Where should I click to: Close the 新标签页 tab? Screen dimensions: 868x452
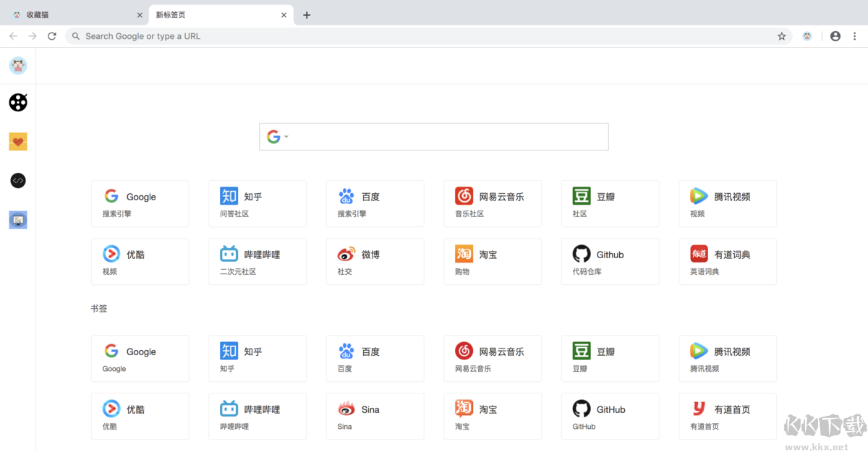pyautogui.click(x=284, y=14)
